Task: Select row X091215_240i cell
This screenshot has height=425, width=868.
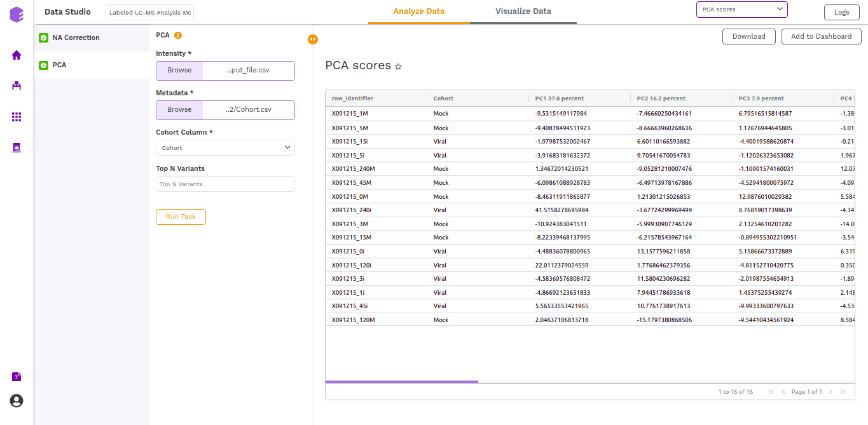Action: tap(376, 210)
